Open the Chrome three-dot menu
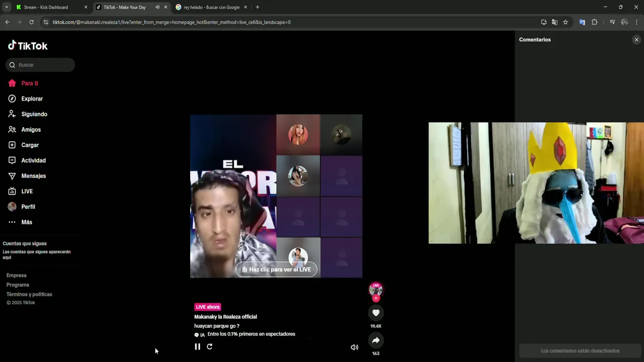The height and width of the screenshot is (362, 644). [x=636, y=22]
